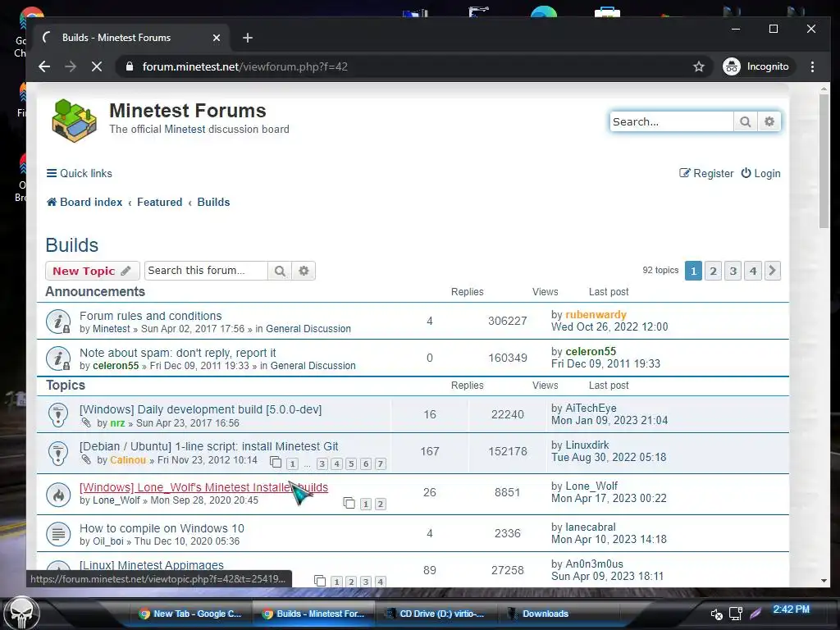The image size is (840, 630).
Task: Focus Search this forum input
Action: 206,271
